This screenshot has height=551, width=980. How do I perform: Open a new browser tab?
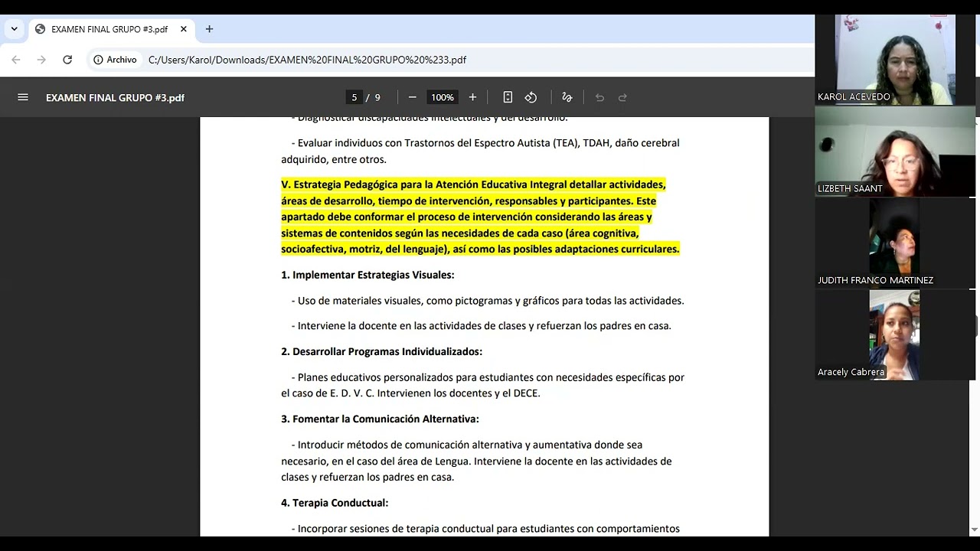coord(209,29)
